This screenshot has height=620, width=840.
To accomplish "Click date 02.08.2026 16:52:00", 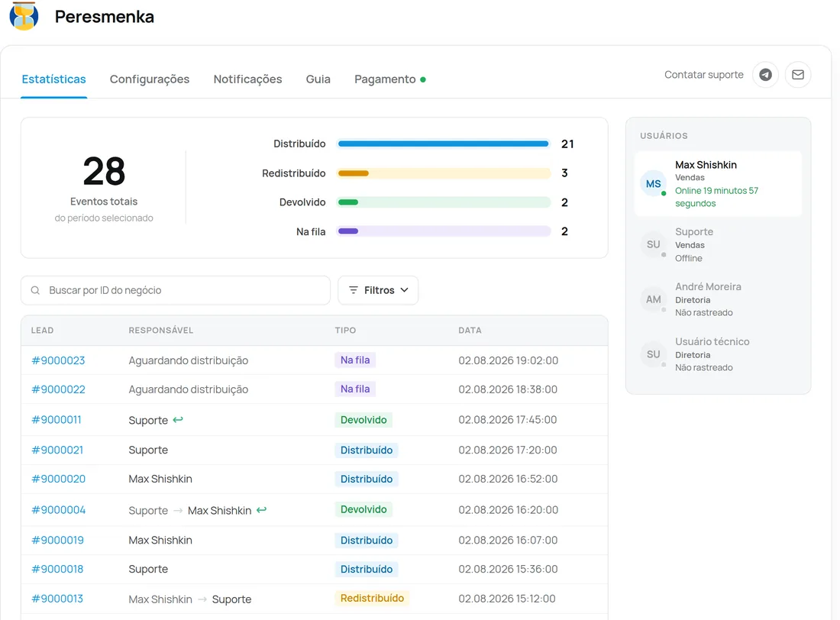I will click(x=508, y=479).
